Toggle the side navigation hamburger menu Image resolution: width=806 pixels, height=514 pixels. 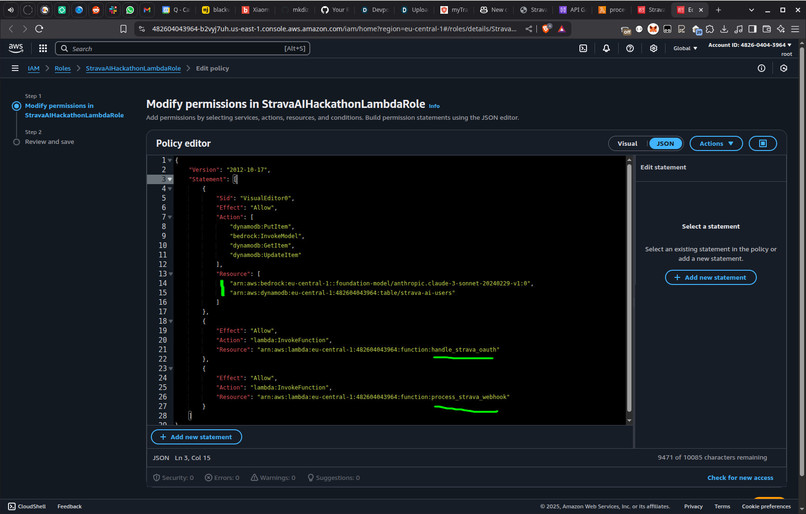coord(15,68)
